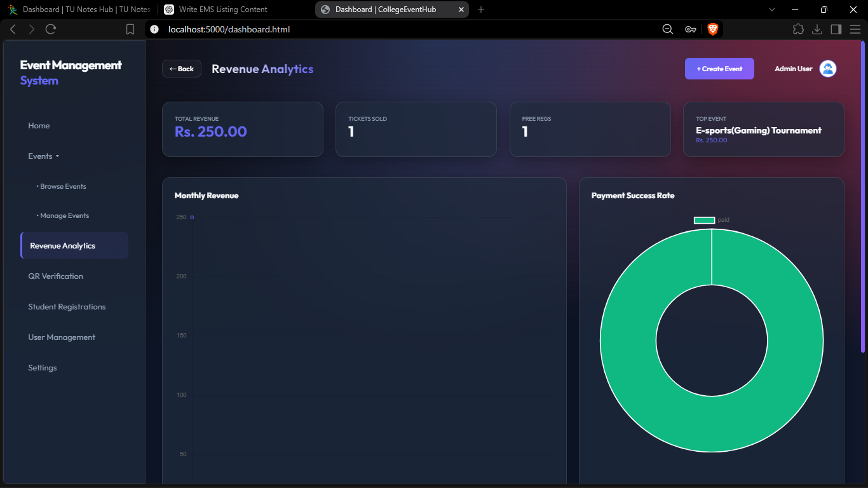Toggle the browser sidebar panel icon
The height and width of the screenshot is (488, 868).
coord(836,29)
